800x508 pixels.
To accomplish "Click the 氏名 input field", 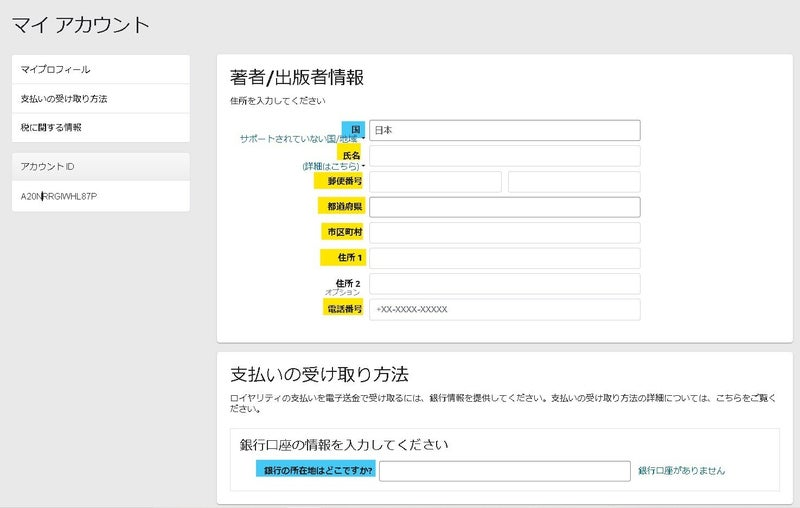I will click(x=504, y=156).
